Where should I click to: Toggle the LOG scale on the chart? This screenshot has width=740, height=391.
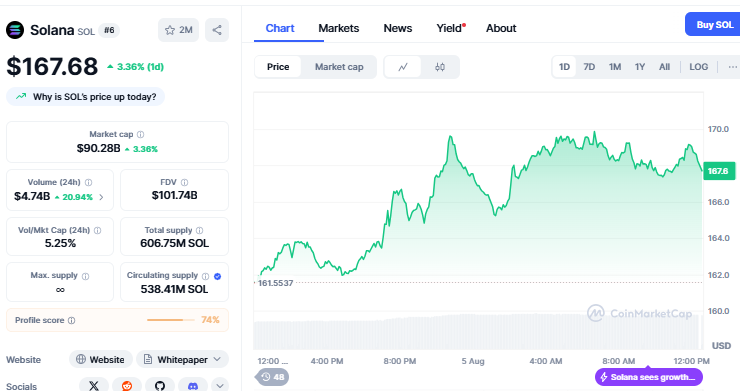click(x=698, y=67)
